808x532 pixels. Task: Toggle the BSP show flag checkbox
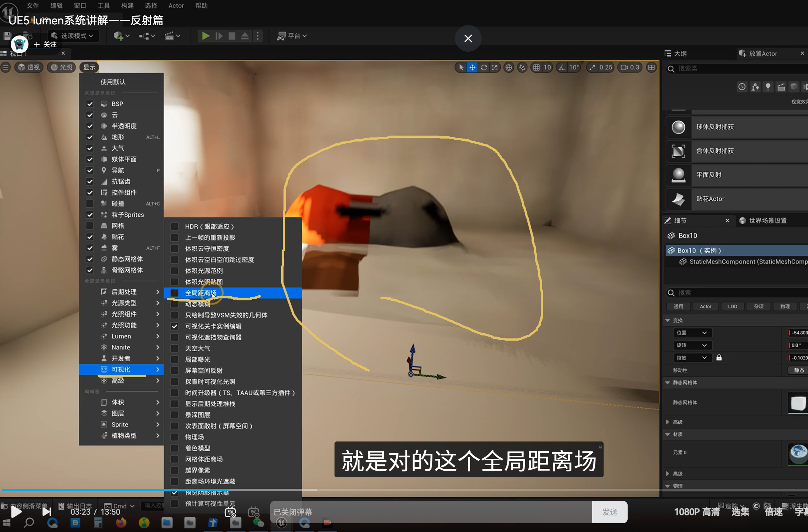click(x=90, y=104)
